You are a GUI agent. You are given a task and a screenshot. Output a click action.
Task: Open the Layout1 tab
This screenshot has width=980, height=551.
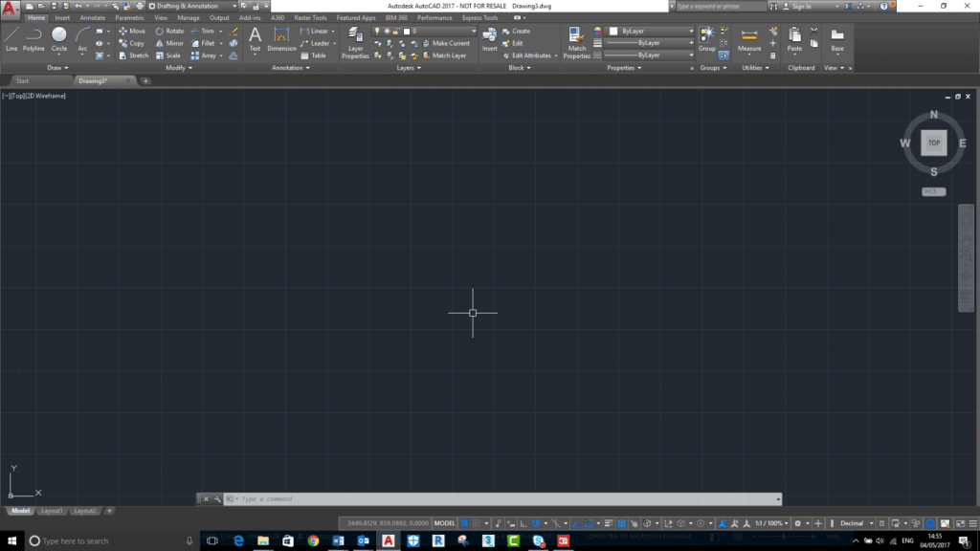click(54, 511)
